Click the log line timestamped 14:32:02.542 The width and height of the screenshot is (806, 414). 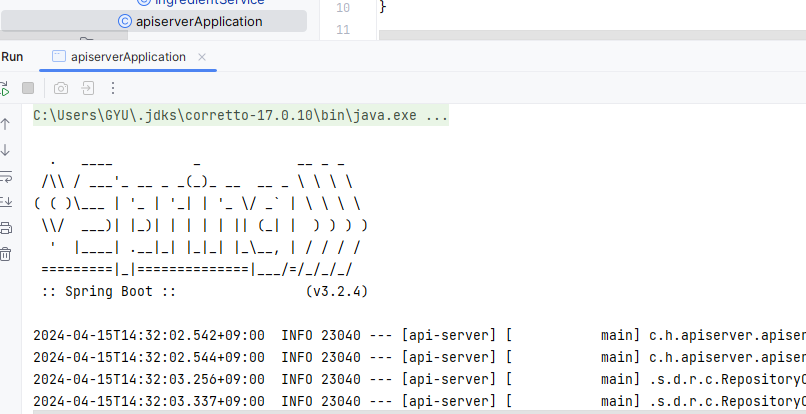point(419,335)
